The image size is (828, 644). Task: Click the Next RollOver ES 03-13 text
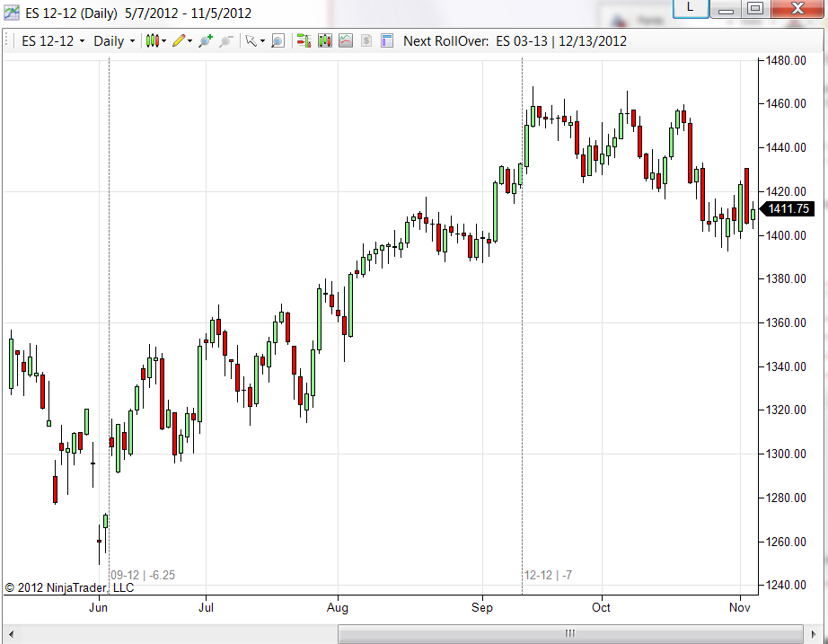(x=515, y=41)
